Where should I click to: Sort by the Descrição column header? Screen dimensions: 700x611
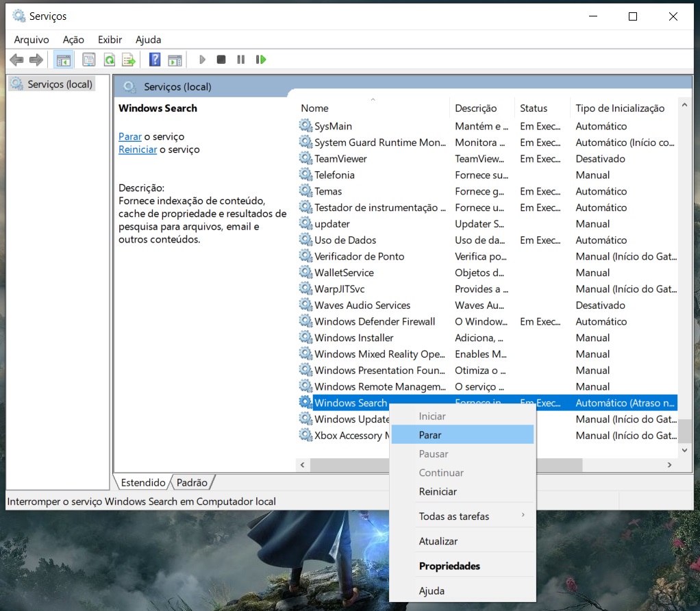click(482, 108)
